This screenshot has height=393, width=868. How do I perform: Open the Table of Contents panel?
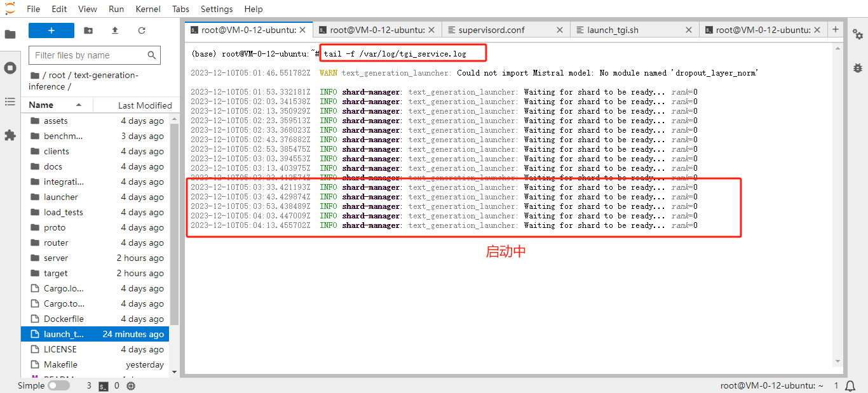(x=10, y=102)
